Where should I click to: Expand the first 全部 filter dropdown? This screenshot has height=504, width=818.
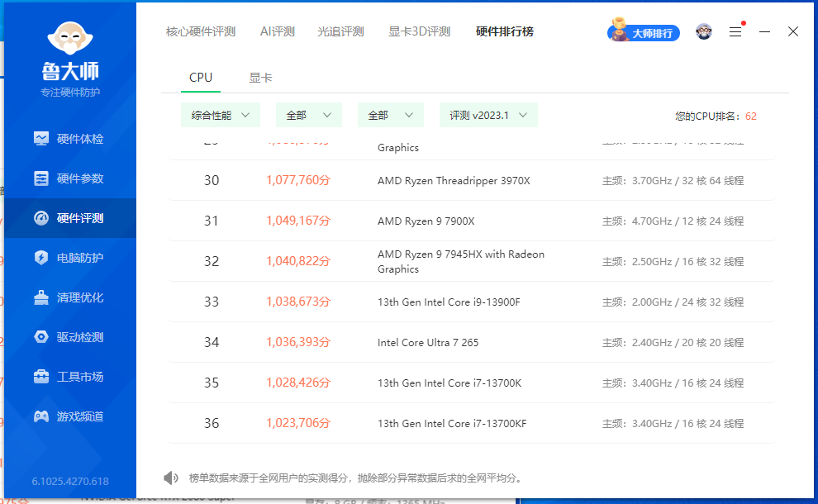click(309, 116)
